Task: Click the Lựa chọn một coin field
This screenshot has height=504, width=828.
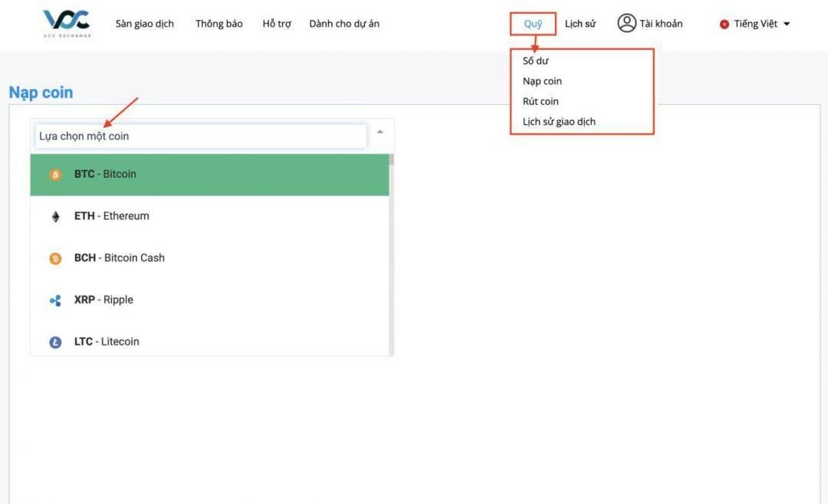Action: [x=201, y=136]
